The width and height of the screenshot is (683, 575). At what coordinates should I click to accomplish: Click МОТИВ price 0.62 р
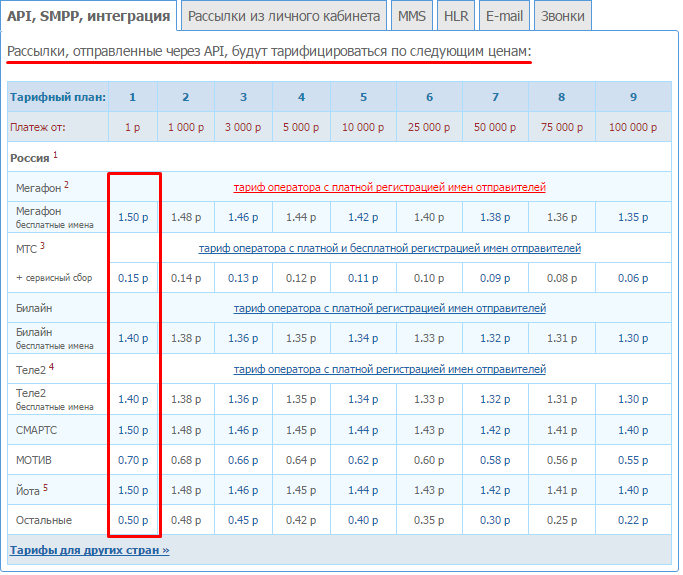point(363,460)
